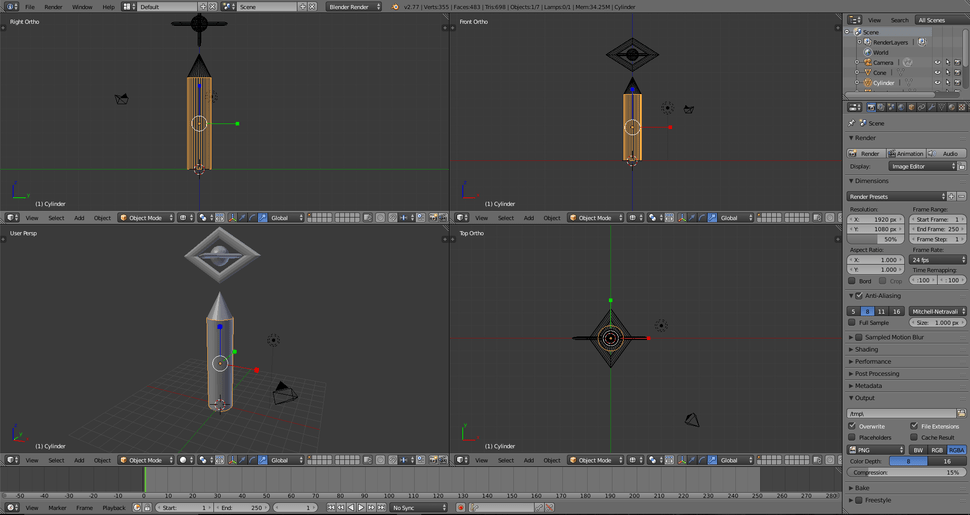Open the Blender Render engine dropdown
This screenshot has height=515, width=970.
pos(354,6)
